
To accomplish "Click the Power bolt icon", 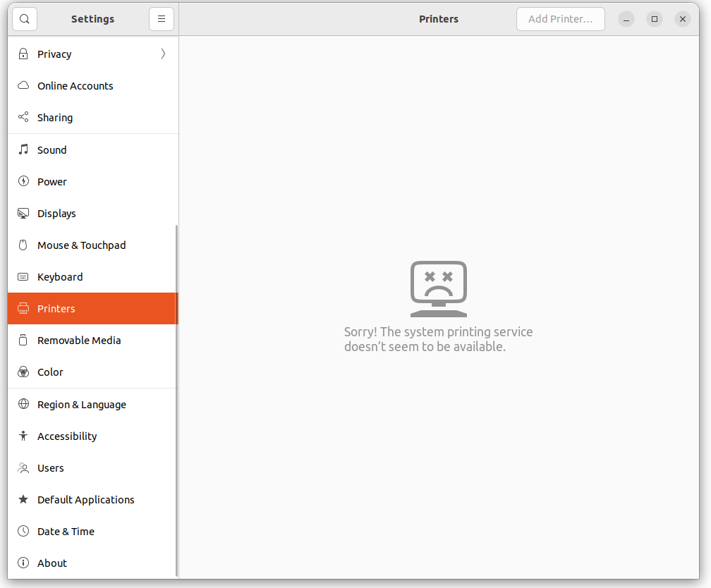I will point(23,181).
